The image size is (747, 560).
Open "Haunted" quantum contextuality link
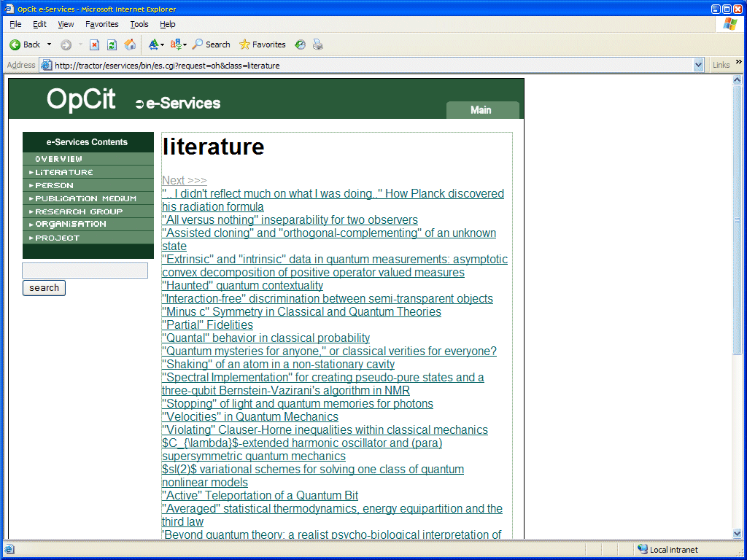(242, 286)
